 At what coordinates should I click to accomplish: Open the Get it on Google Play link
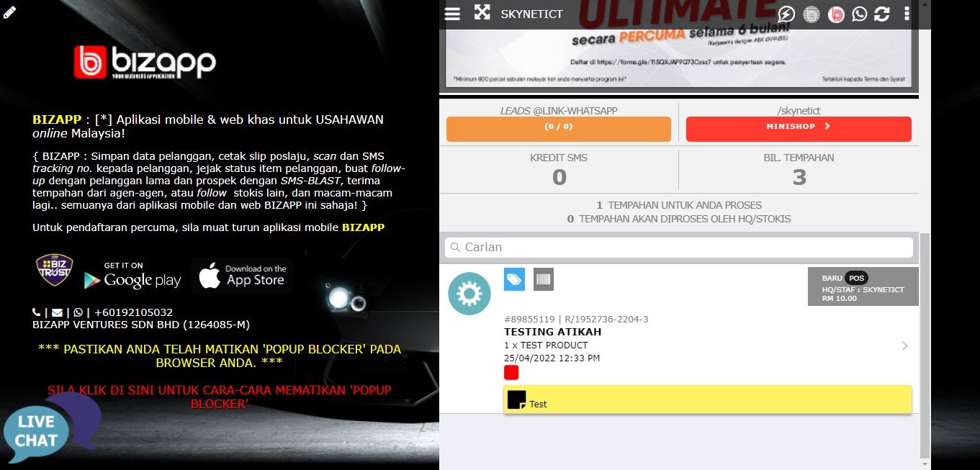tap(132, 278)
